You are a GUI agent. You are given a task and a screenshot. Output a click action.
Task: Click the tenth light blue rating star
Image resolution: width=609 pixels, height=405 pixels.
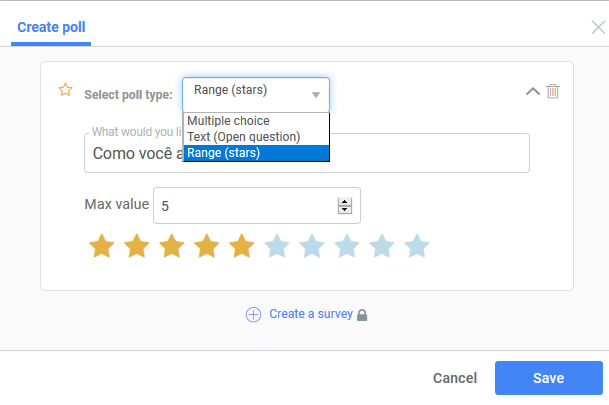coord(417,246)
